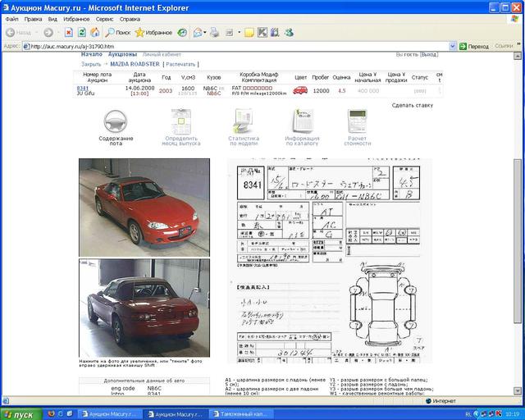525x420 pixels.
Task: Click the red car color icon
Action: click(x=300, y=90)
